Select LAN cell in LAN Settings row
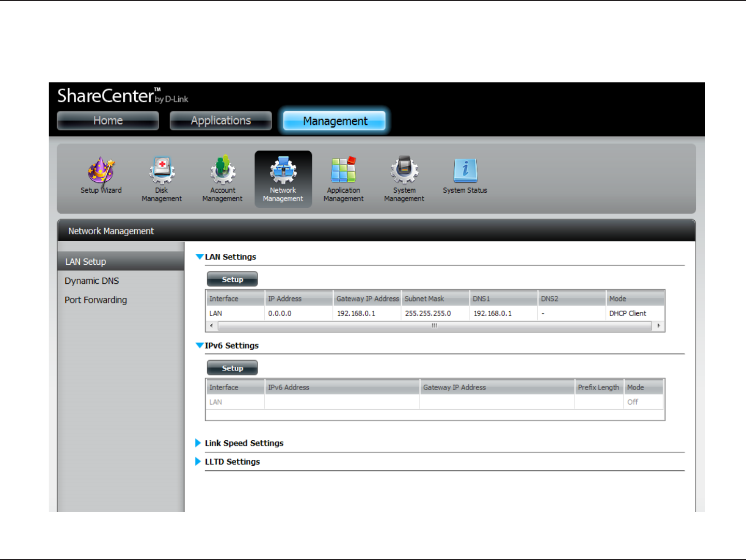746x560 pixels. point(235,313)
